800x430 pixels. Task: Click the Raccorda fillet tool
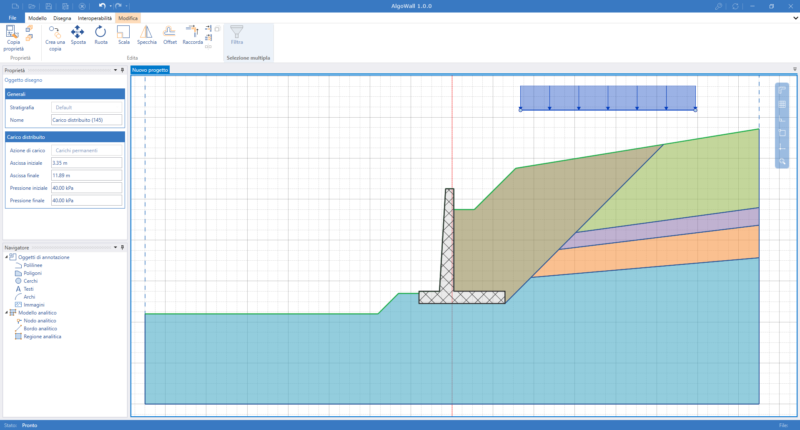[x=192, y=35]
